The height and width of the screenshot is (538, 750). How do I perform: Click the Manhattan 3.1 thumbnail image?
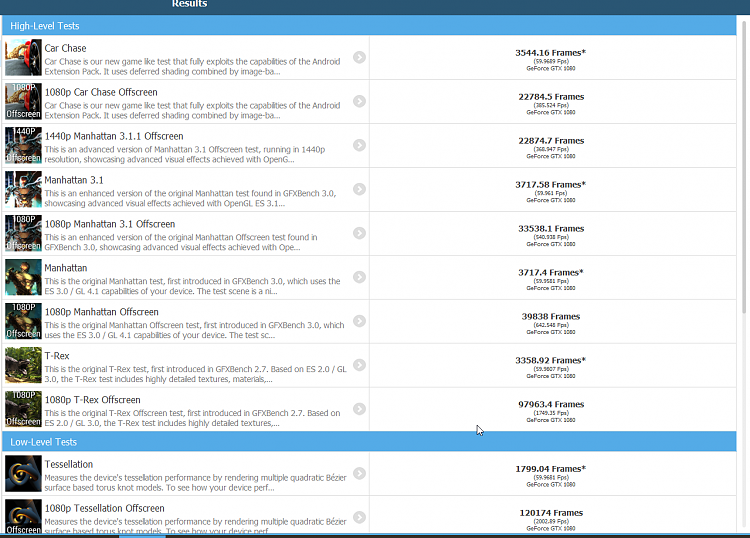tap(23, 189)
